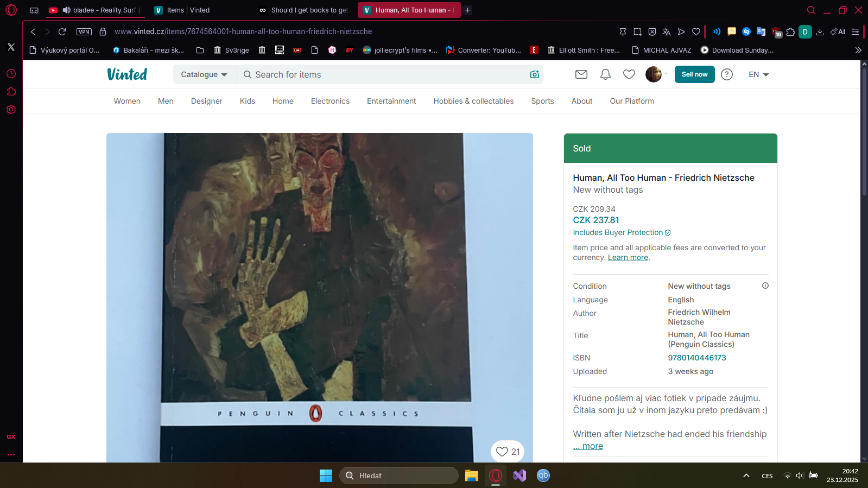
Task: Click the condition info icon
Action: coord(765,286)
